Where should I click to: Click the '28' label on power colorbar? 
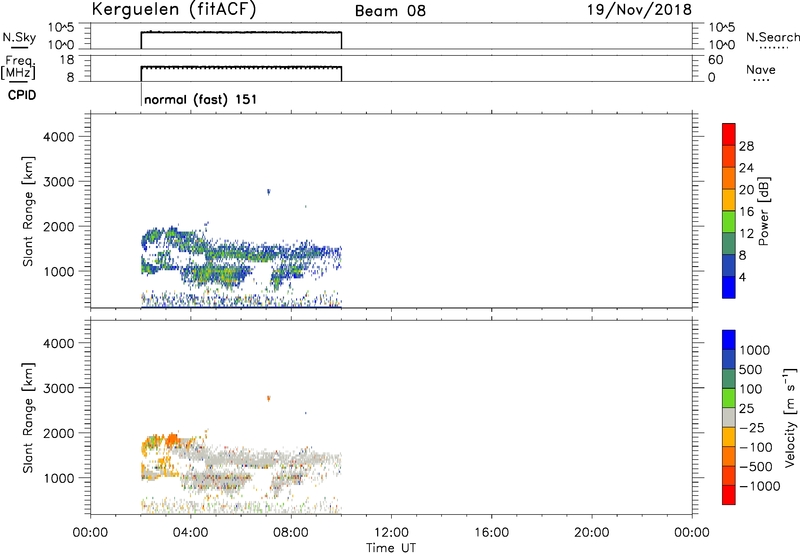[x=746, y=146]
